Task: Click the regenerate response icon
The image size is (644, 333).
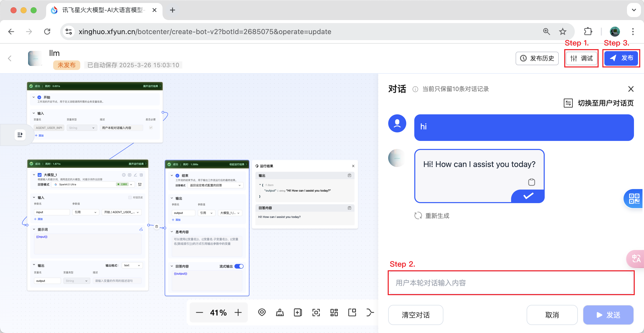Action: coord(418,216)
